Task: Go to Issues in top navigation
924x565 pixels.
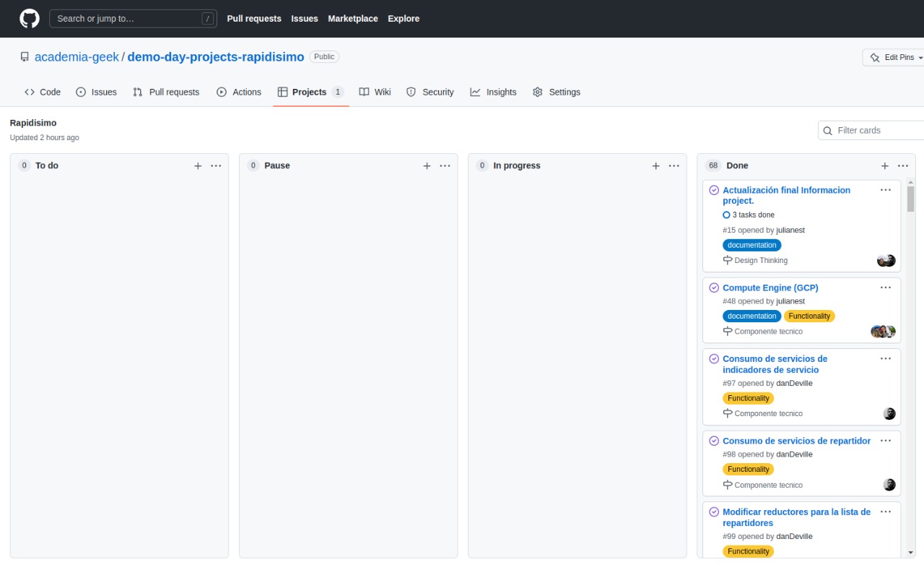Action: pyautogui.click(x=305, y=19)
